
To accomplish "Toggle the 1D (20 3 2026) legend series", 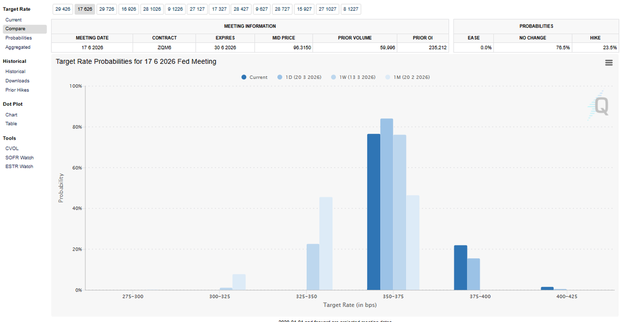I will tap(299, 77).
